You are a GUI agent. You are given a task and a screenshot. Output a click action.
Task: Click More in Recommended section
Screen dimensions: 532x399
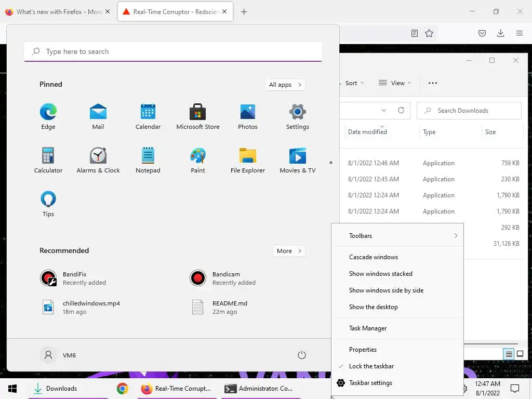289,251
